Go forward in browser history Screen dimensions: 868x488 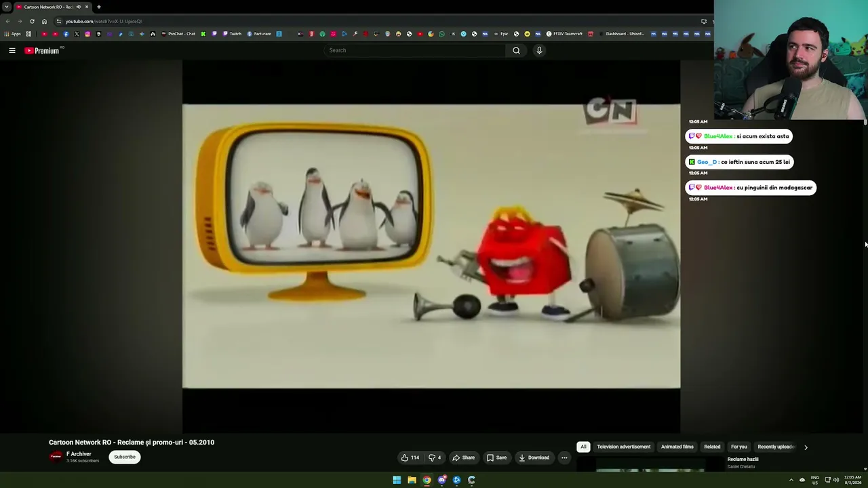[20, 21]
